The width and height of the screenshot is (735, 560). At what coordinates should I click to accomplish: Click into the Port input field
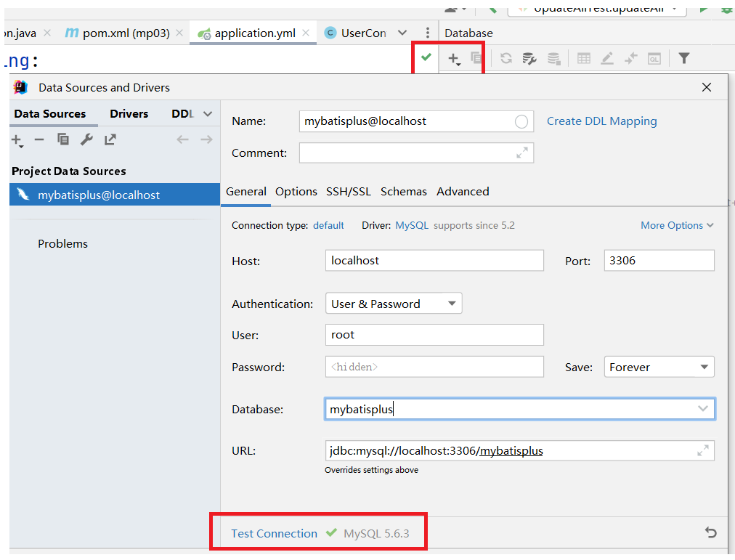click(659, 261)
